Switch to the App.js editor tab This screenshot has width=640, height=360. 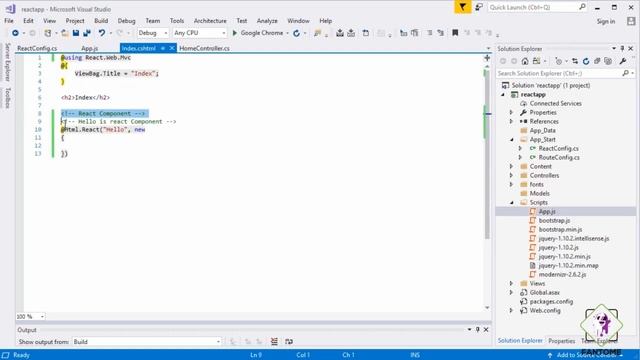pos(89,48)
